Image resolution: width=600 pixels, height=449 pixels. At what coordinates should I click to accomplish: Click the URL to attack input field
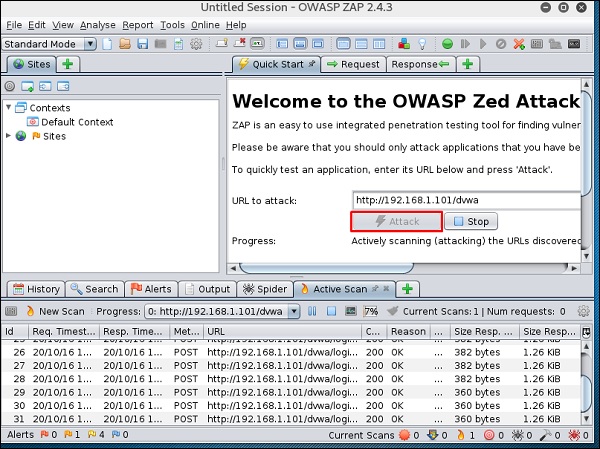pos(467,200)
